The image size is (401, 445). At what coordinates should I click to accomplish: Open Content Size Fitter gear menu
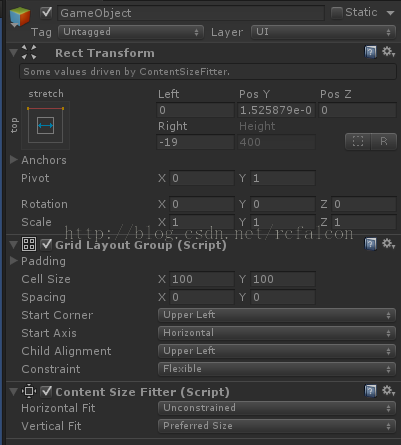coord(388,391)
